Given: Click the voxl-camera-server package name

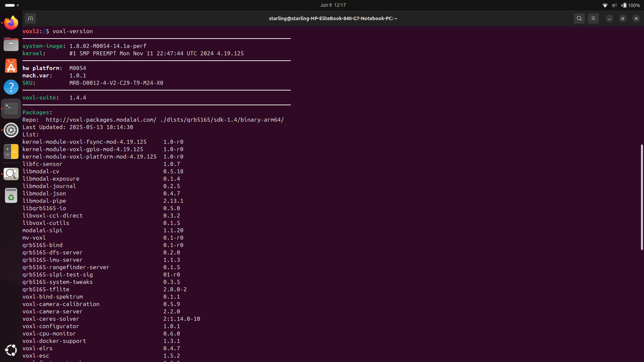Looking at the screenshot, I should click(x=53, y=311).
